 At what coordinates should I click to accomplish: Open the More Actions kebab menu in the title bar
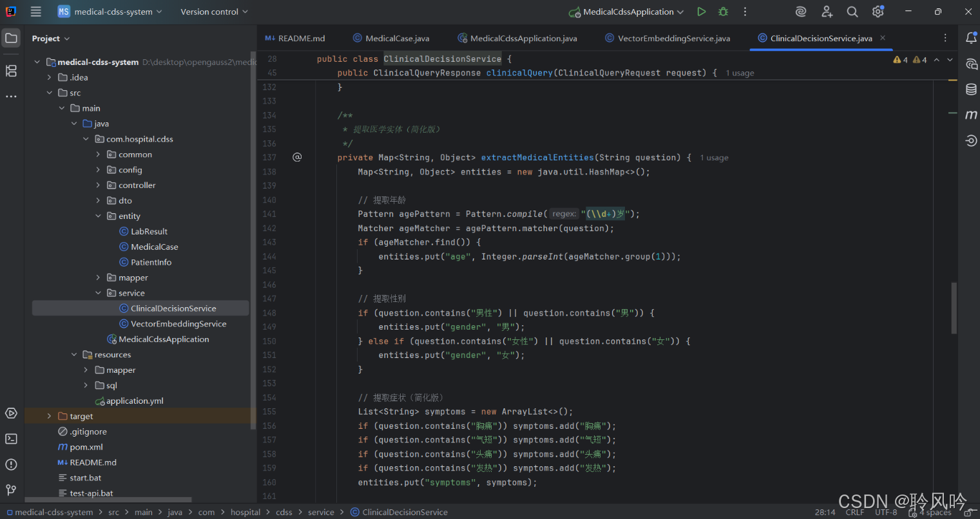tap(745, 12)
